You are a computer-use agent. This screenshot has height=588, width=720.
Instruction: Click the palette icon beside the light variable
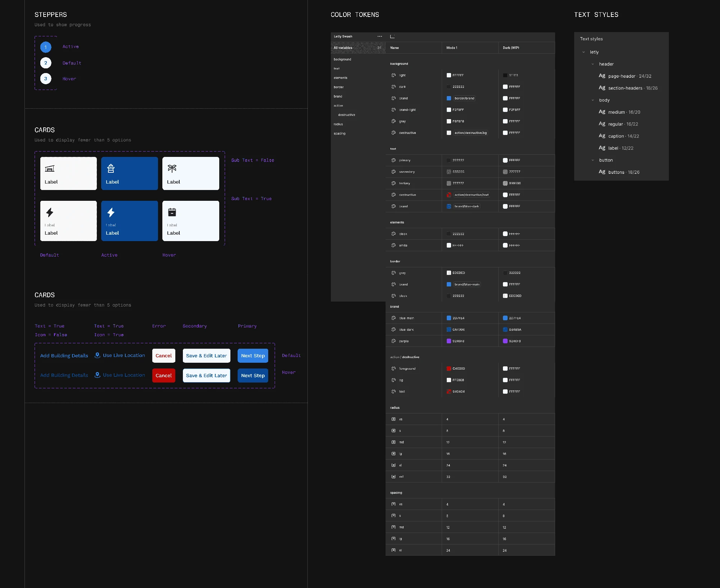(x=393, y=75)
